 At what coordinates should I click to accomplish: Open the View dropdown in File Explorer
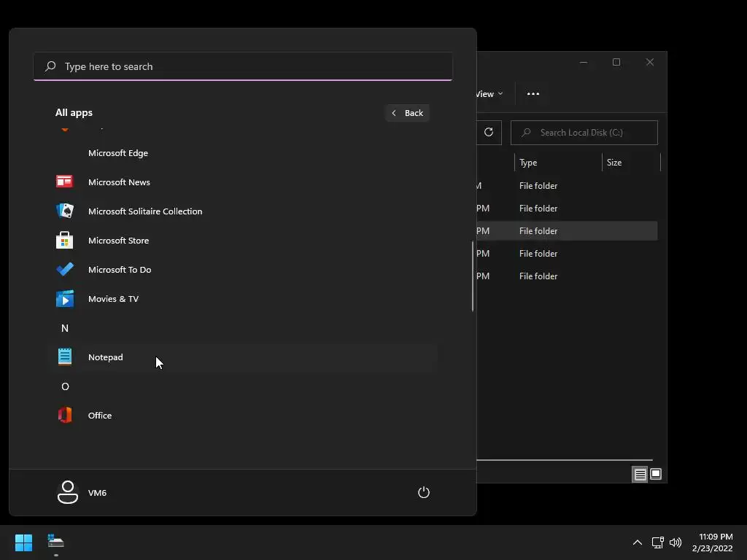coord(489,94)
